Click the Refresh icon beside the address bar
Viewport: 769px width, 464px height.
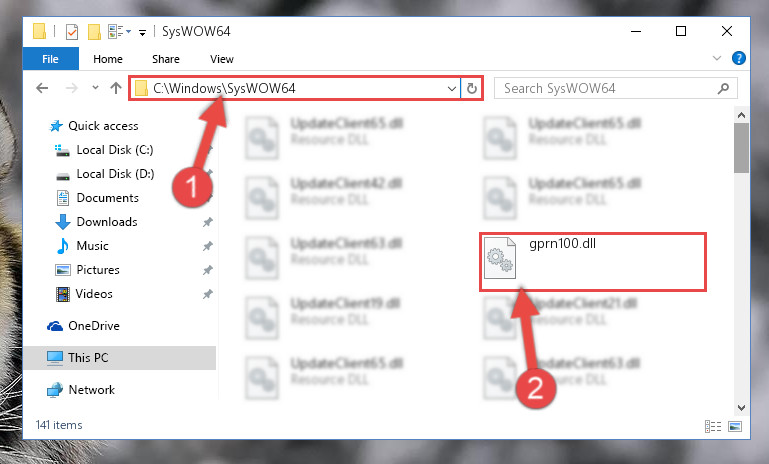(x=472, y=88)
